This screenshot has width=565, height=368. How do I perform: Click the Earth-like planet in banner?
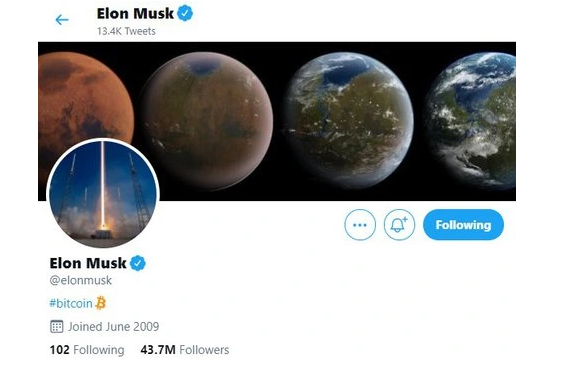coord(472,121)
